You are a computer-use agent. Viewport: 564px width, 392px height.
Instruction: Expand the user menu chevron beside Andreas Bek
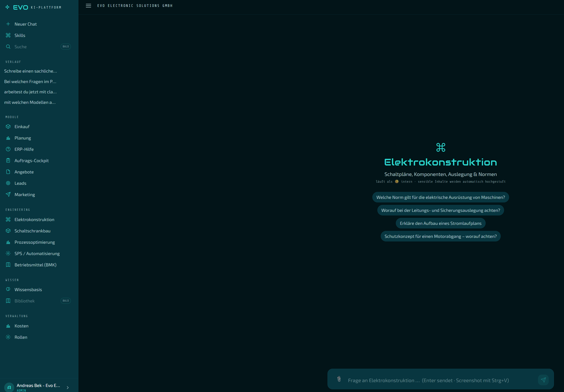point(68,388)
